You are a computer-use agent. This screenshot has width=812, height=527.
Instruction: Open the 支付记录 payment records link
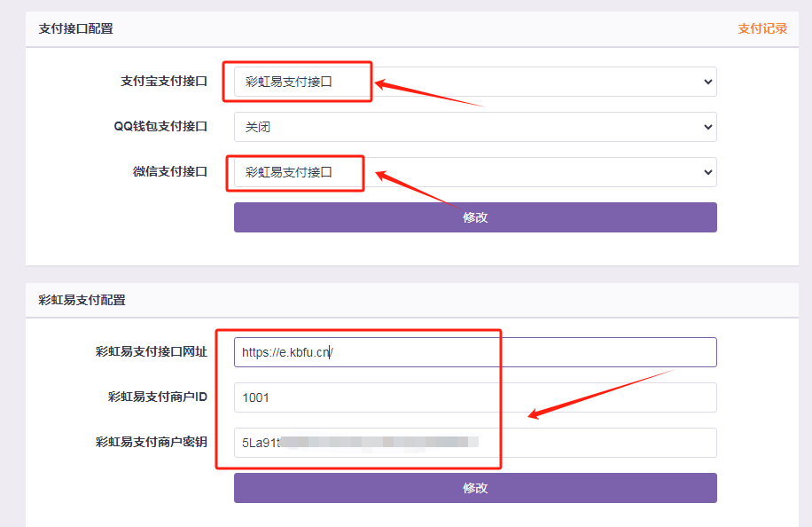[x=761, y=28]
